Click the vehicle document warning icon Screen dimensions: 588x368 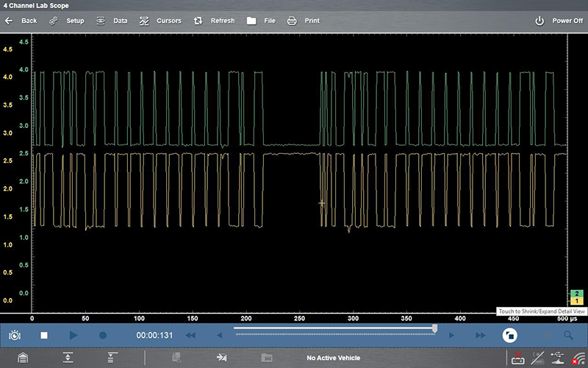(177, 358)
